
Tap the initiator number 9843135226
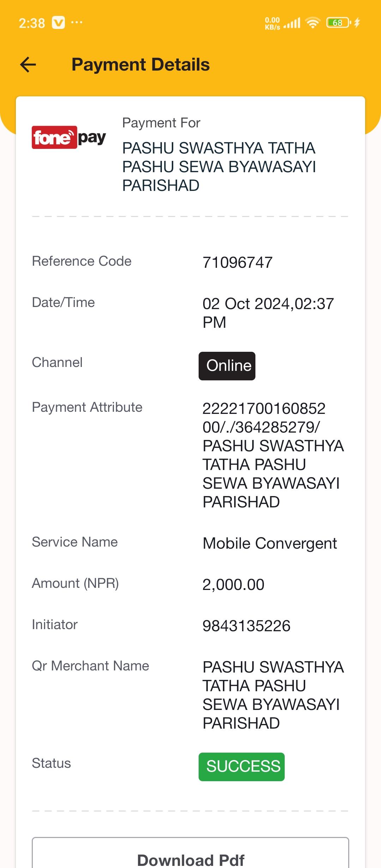tap(246, 626)
